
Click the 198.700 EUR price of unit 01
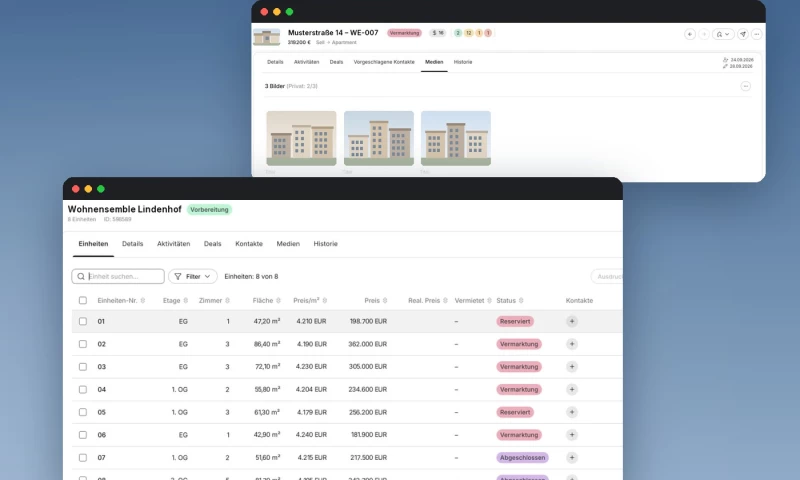pos(368,321)
